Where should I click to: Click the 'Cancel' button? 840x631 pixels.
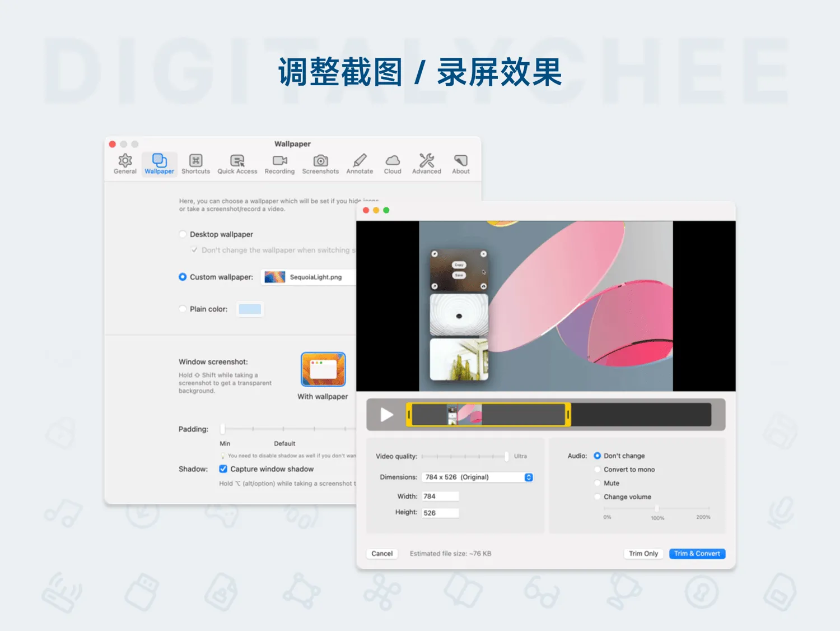[x=381, y=553]
